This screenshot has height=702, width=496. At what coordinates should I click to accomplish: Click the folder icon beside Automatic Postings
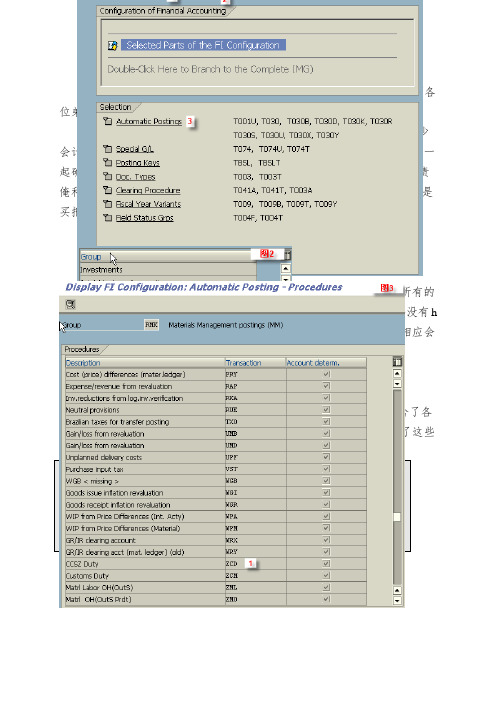click(107, 121)
